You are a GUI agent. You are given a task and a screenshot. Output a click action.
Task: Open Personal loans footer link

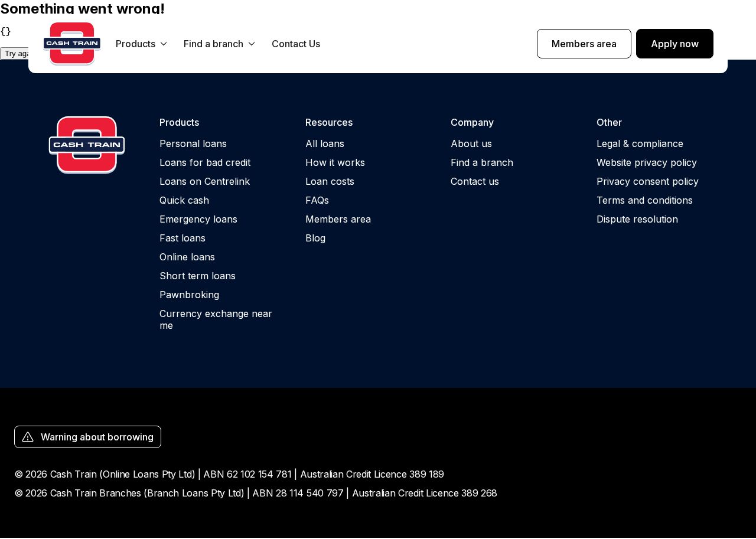tap(193, 143)
